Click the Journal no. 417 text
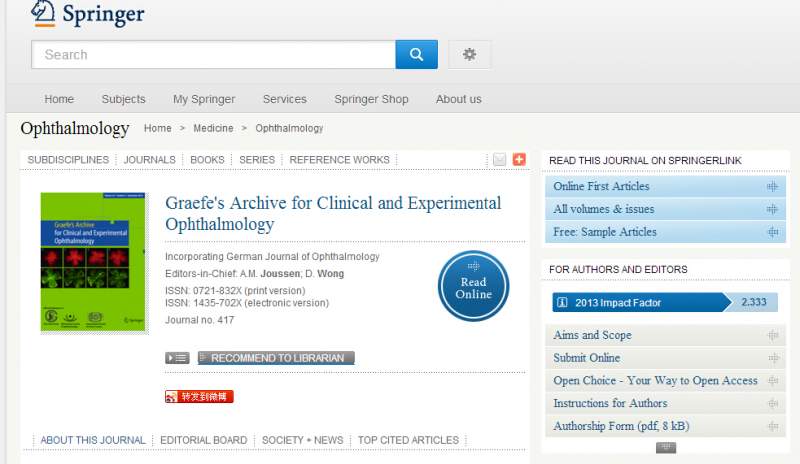The image size is (800, 464). [x=199, y=320]
